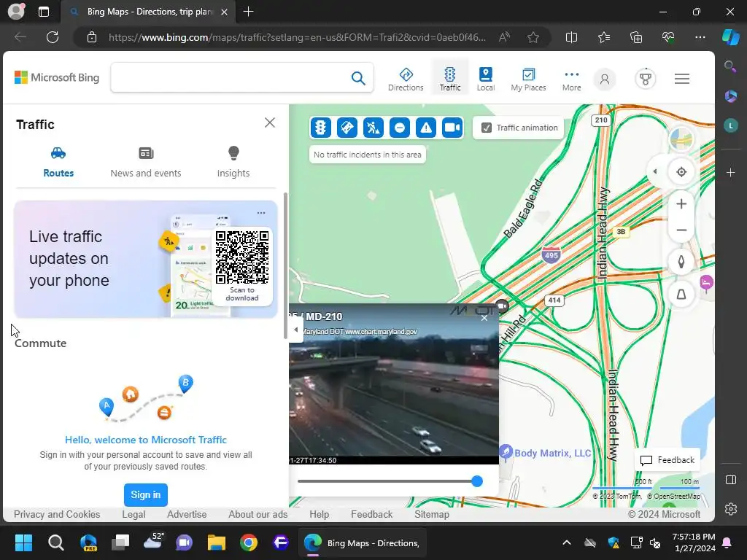Close the Traffic panel

click(x=270, y=122)
